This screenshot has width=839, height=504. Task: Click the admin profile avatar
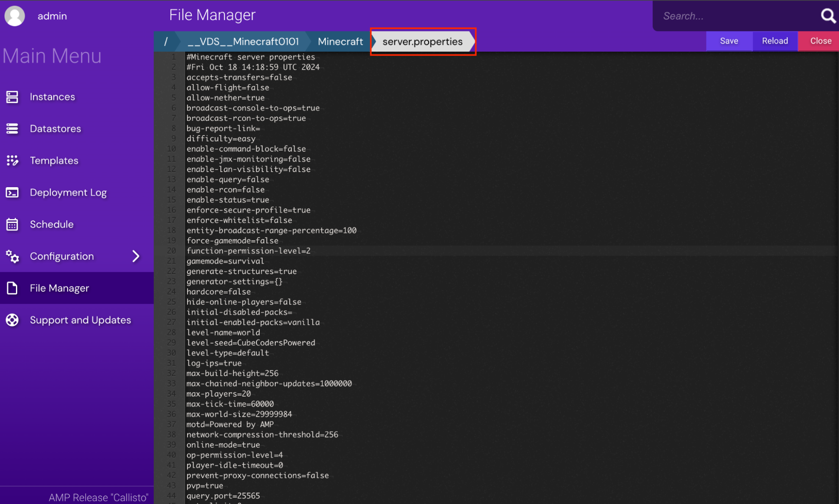pyautogui.click(x=15, y=16)
